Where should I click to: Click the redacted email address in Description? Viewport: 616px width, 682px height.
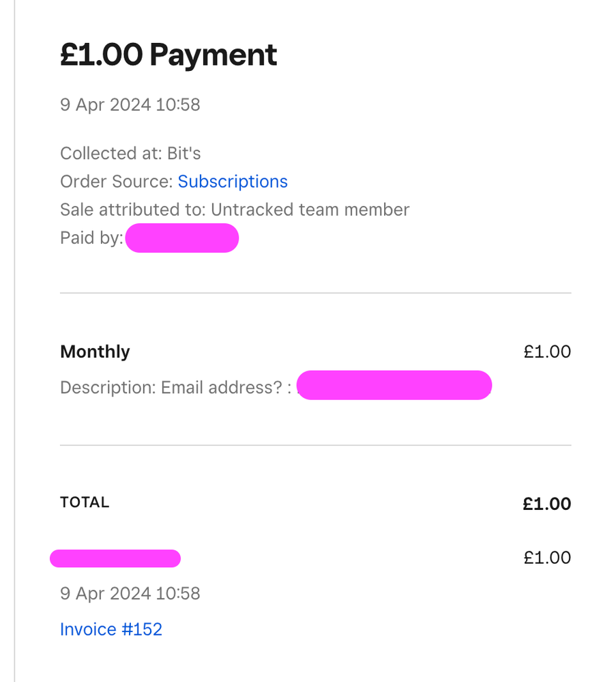(x=394, y=386)
